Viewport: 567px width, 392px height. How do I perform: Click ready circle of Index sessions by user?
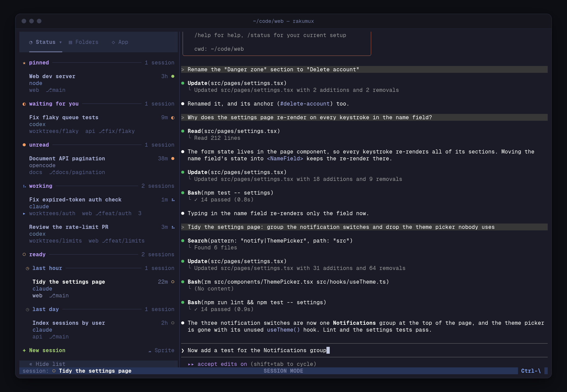(173, 323)
